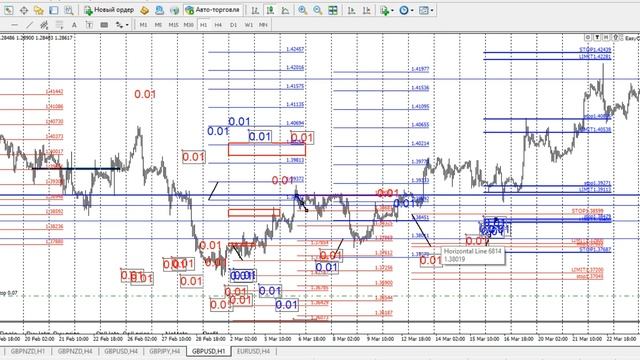This screenshot has width=640, height=360.
Task: Switch timeframe to H4
Action: [218, 25]
